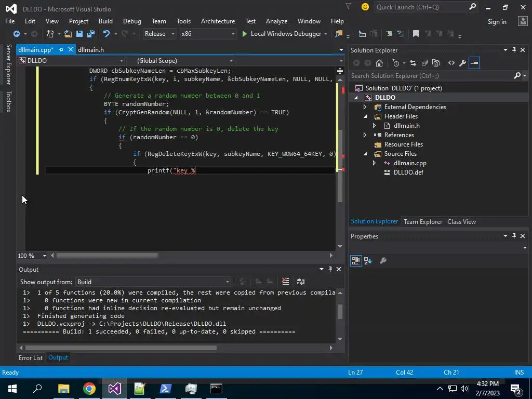Image resolution: width=532 pixels, height=399 pixels.
Task: Click the PowerShell icon in the taskbar
Action: pyautogui.click(x=165, y=389)
